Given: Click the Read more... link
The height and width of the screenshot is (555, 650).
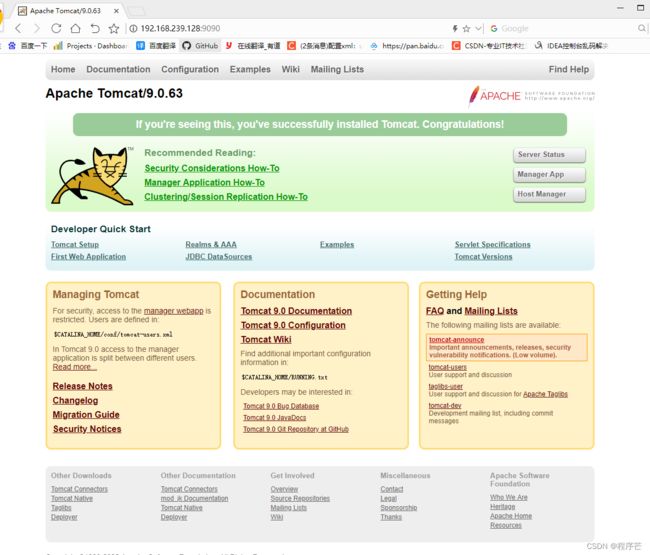Looking at the screenshot, I should click(x=74, y=367).
